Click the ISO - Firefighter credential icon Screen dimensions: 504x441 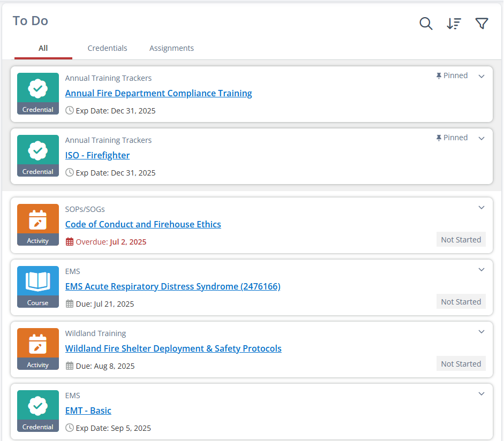(38, 150)
